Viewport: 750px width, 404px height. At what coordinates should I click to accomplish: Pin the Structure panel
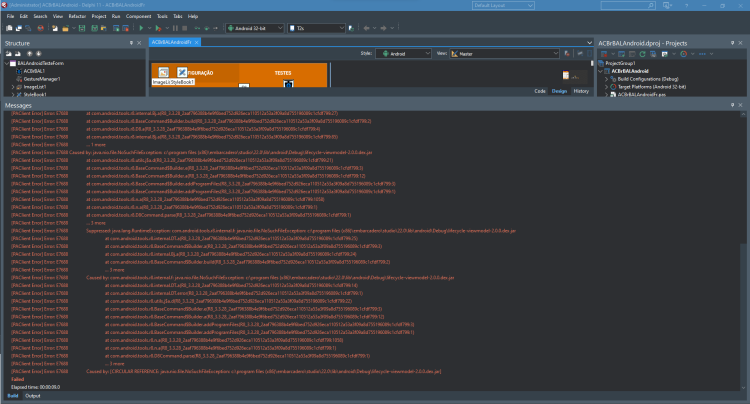click(x=131, y=43)
